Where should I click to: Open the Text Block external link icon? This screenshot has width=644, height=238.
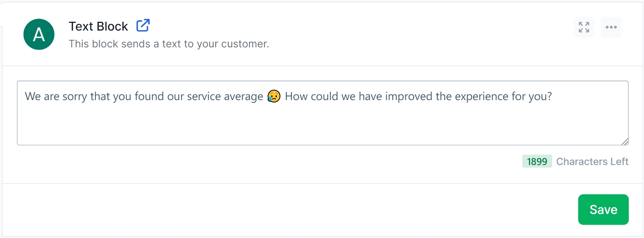(143, 26)
